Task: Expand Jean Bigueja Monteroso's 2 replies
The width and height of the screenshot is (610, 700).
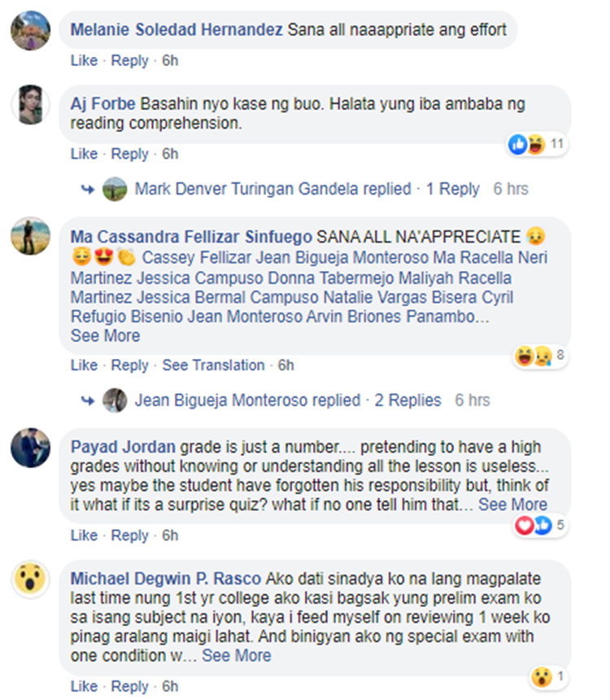Action: [x=407, y=400]
